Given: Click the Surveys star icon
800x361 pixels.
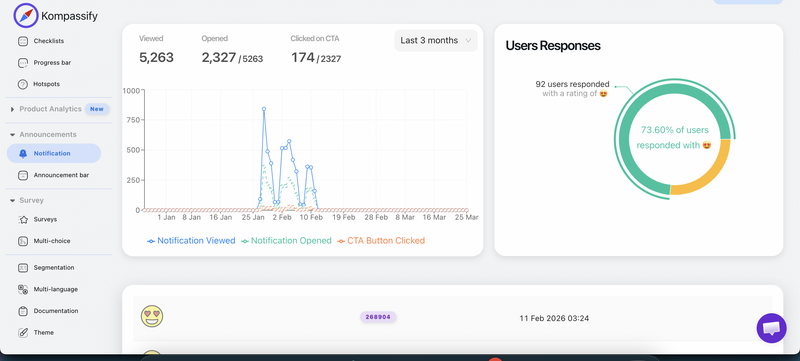Looking at the screenshot, I should 23,220.
